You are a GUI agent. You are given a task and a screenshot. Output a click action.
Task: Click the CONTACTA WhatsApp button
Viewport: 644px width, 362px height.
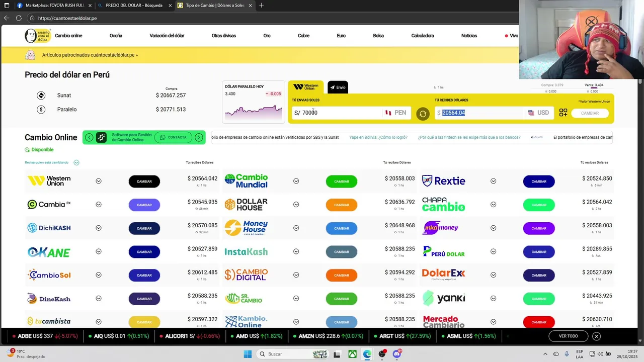pos(173,137)
